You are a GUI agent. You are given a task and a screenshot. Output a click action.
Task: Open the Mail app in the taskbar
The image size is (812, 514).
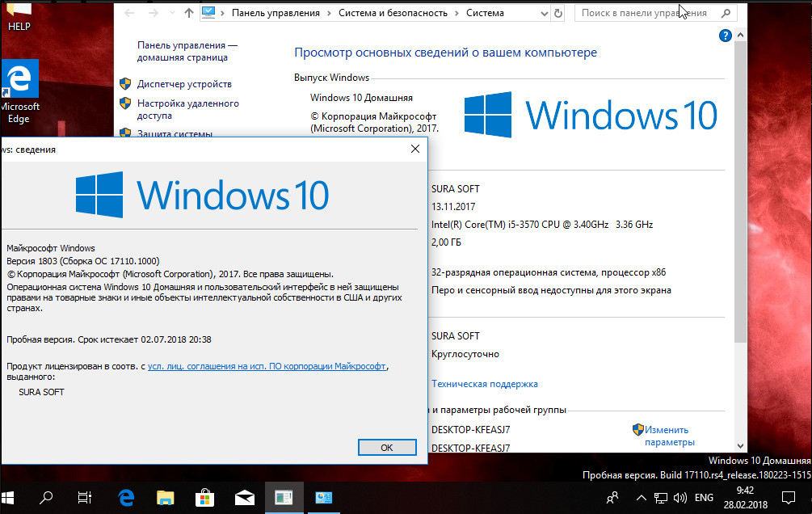point(245,498)
